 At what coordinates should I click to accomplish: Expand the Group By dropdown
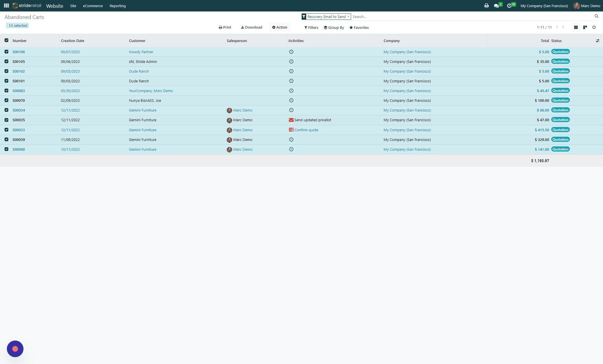[x=334, y=27]
